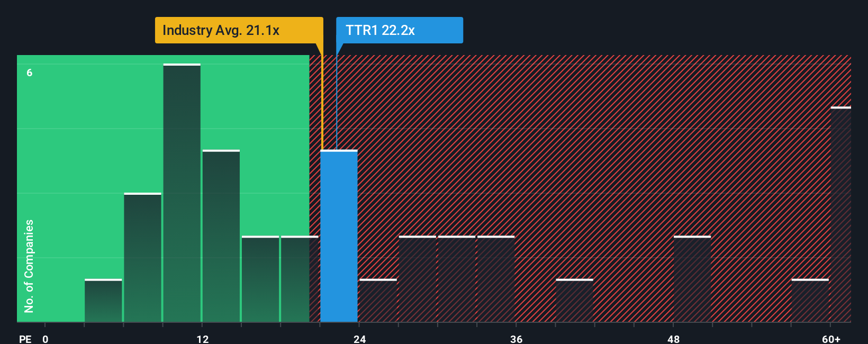Click the Industry Avg. 21.1x label
This screenshot has height=344, width=868.
239,30
